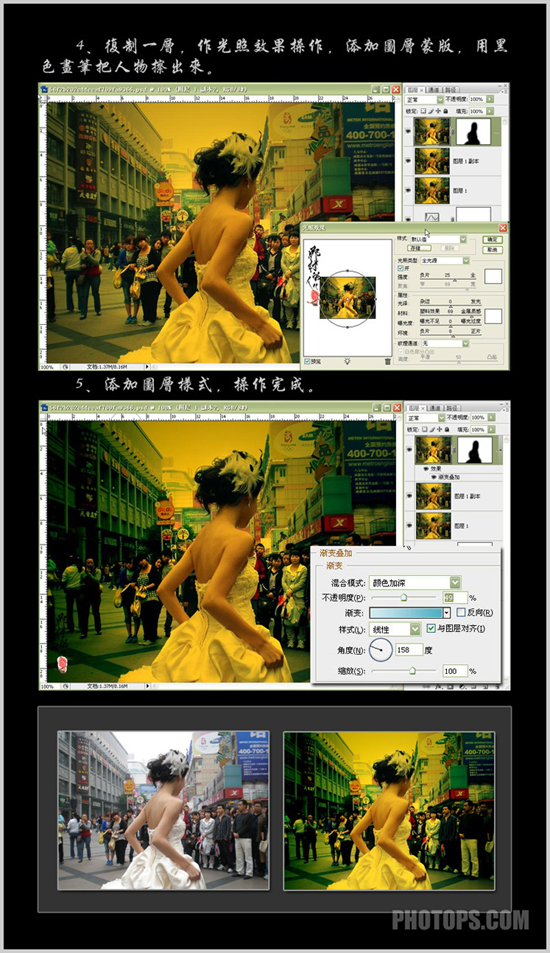Click the lock all padlock icon in step 5 panel
Viewport: 550px width, 953px height.
[447, 429]
